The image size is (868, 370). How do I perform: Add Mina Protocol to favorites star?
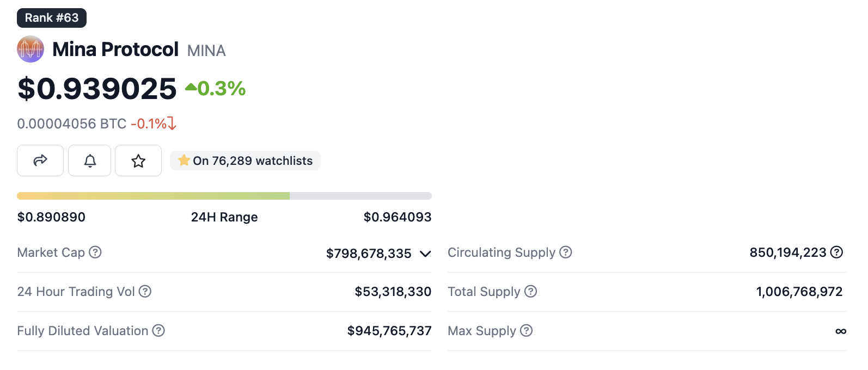pyautogui.click(x=138, y=161)
